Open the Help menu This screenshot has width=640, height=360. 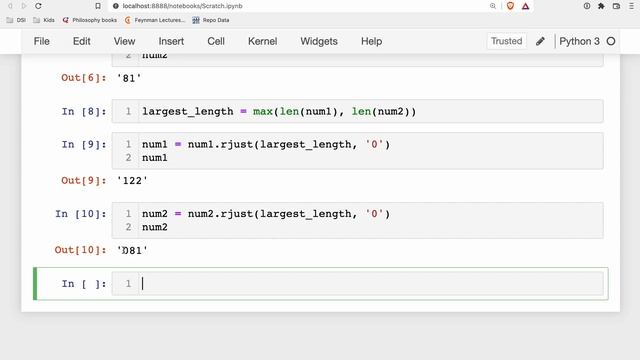click(x=371, y=41)
